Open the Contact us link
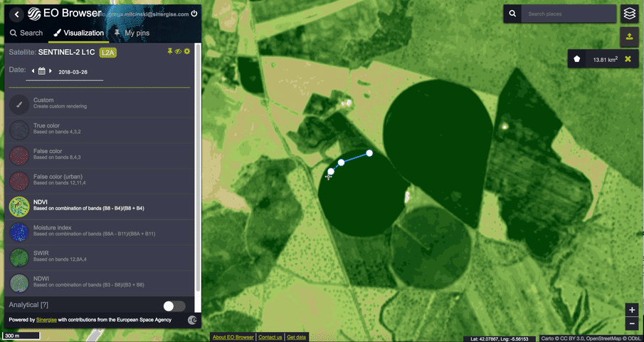The width and height of the screenshot is (644, 342). coord(270,338)
